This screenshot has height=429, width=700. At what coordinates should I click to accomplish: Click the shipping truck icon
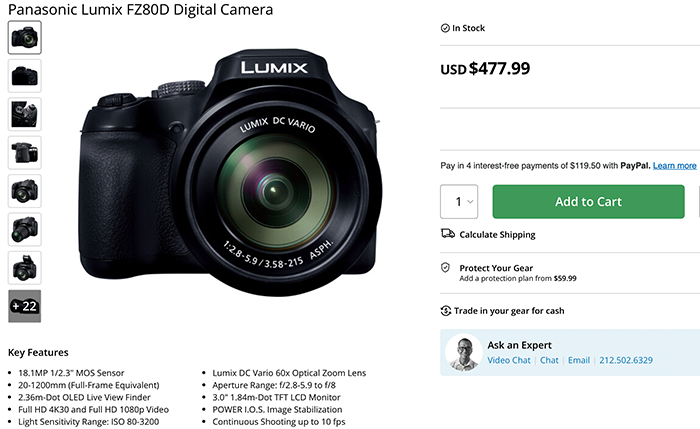click(447, 234)
